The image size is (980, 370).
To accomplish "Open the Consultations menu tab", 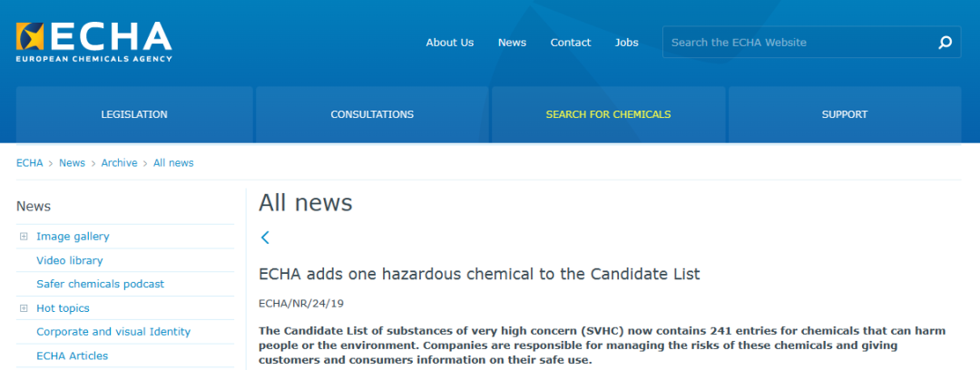I will (x=372, y=115).
